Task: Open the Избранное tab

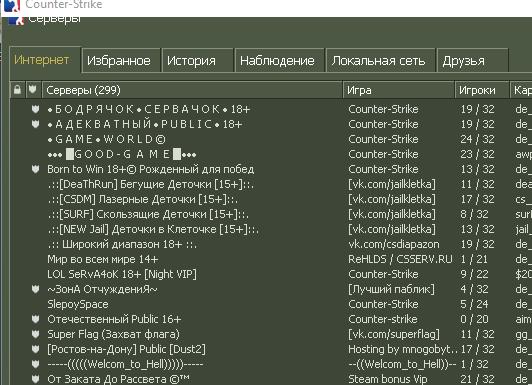Action: (121, 61)
